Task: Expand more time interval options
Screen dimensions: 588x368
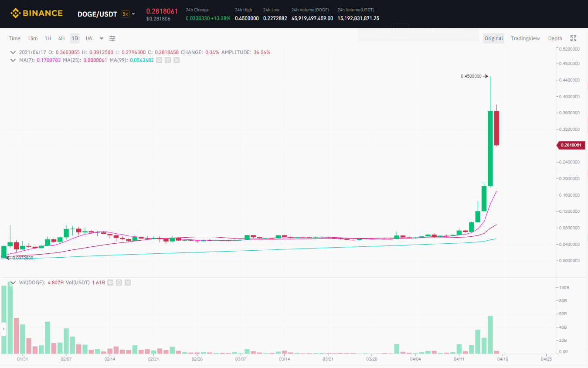Action: 102,38
